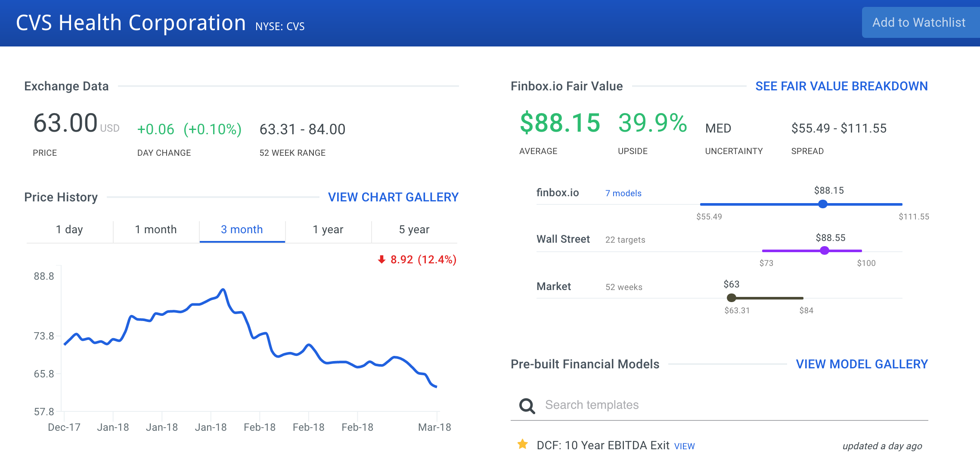Click the 8.92 (12.4%) change text
The height and width of the screenshot is (457, 980).
click(423, 259)
